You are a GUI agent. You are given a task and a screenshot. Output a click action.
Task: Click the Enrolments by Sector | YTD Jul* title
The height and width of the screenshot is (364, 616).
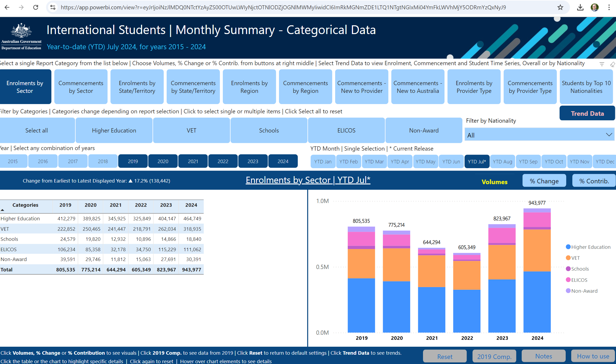click(308, 180)
